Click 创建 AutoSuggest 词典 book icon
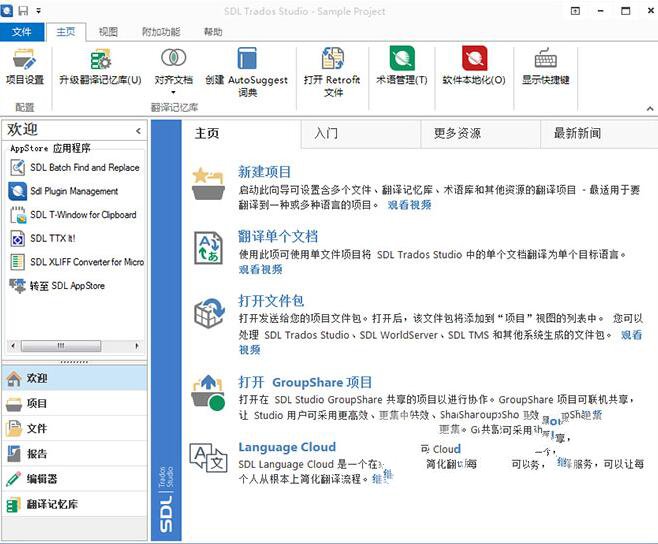The width and height of the screenshot is (658, 544). [247, 58]
